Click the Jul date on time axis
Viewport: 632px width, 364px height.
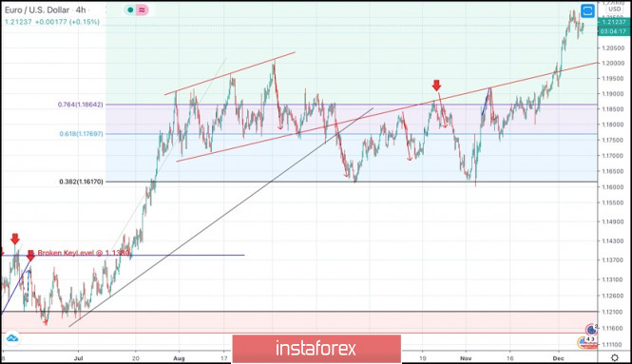(x=78, y=358)
